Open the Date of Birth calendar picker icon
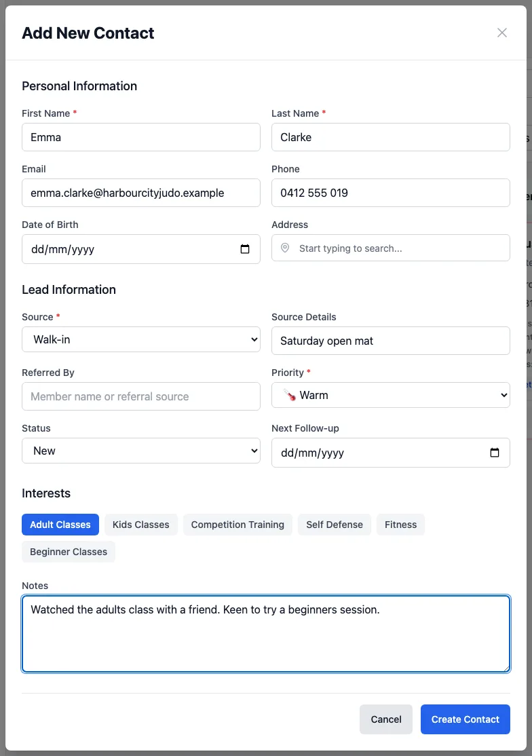This screenshot has height=756, width=532. click(245, 249)
